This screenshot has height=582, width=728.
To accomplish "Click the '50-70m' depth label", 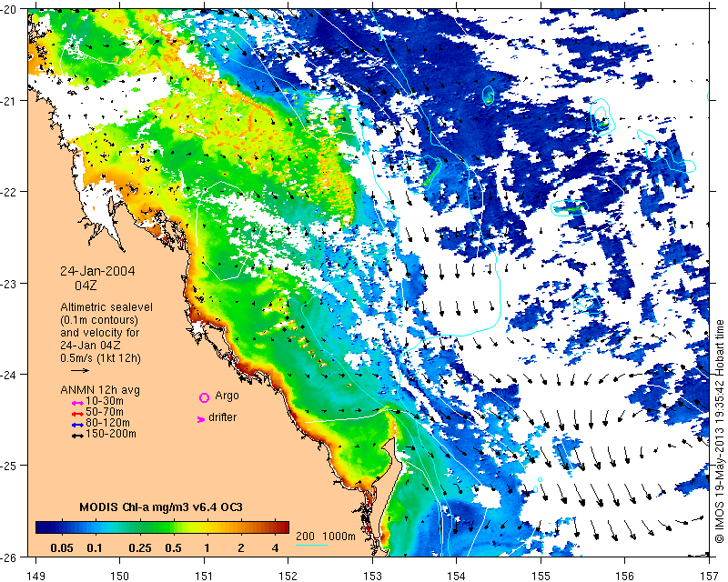I will [x=105, y=412].
